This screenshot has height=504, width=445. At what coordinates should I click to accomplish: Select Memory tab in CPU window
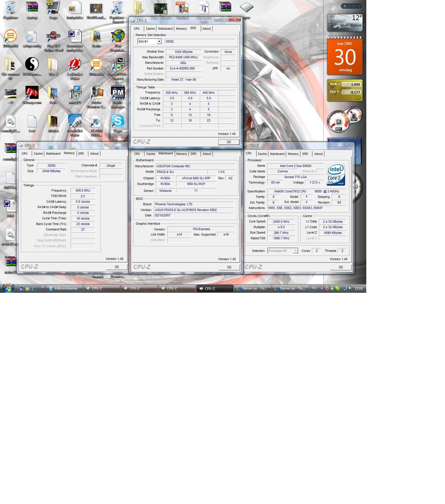(293, 154)
